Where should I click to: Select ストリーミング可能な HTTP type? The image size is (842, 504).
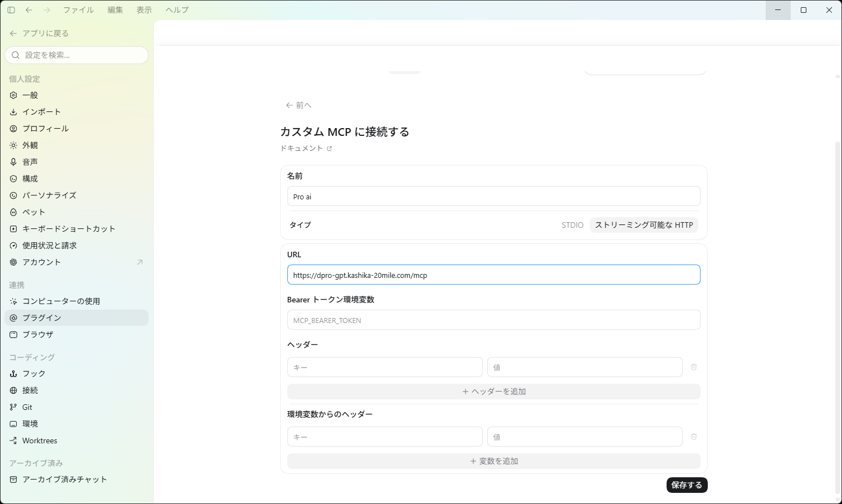(644, 225)
